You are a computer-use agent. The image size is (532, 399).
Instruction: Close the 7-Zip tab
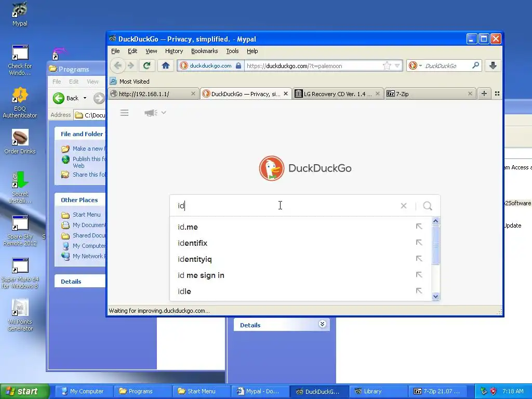coord(470,94)
